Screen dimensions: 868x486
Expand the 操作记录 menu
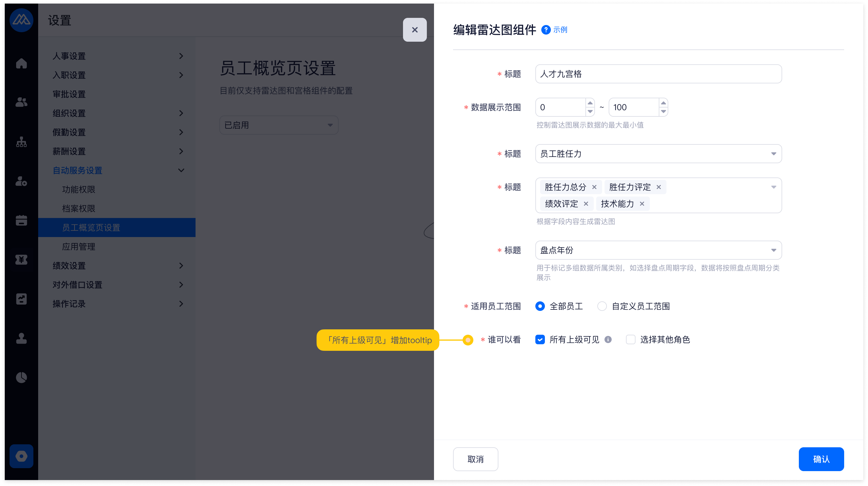(117, 304)
